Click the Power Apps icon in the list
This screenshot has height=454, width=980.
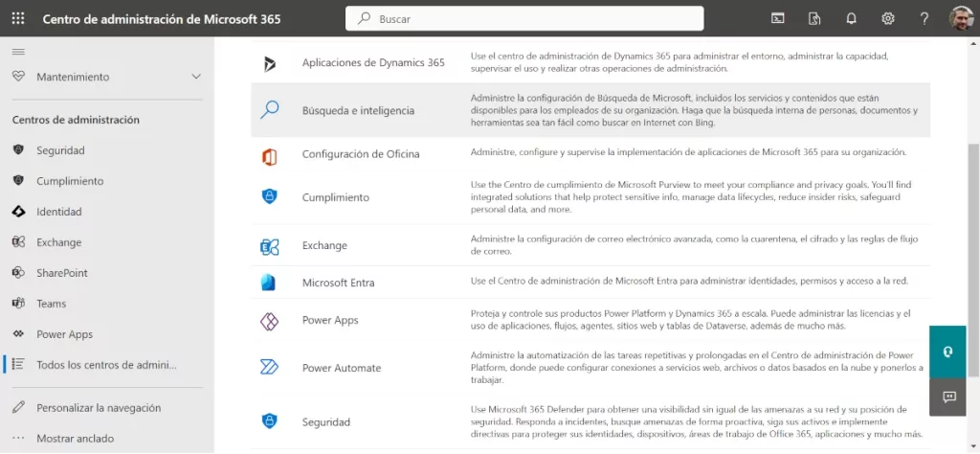[x=269, y=321]
